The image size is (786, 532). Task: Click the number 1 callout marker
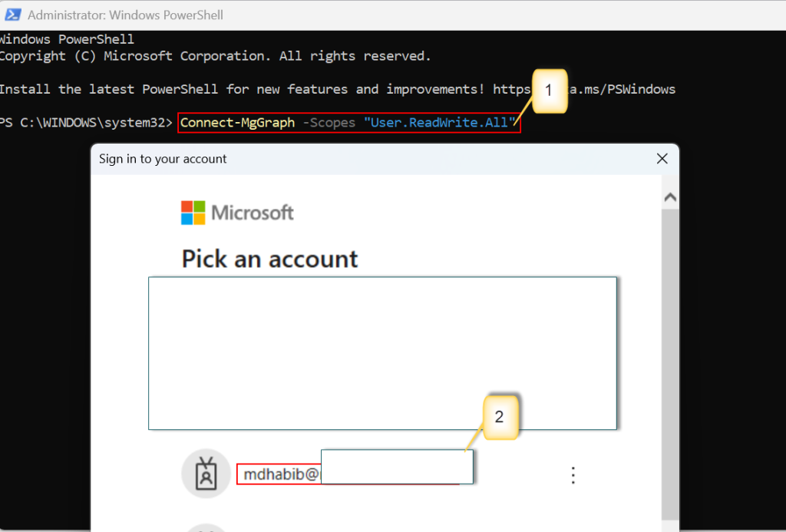548,91
